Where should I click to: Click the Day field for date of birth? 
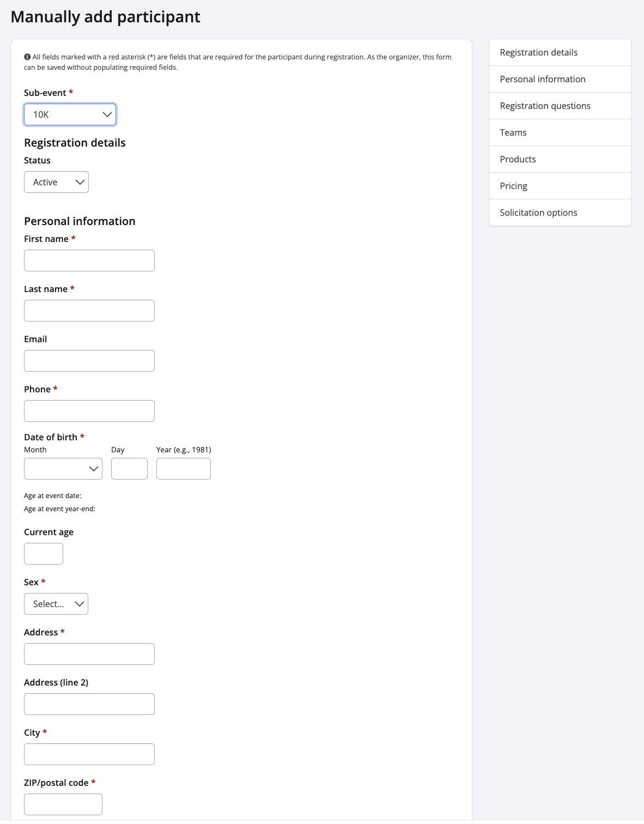pyautogui.click(x=129, y=469)
